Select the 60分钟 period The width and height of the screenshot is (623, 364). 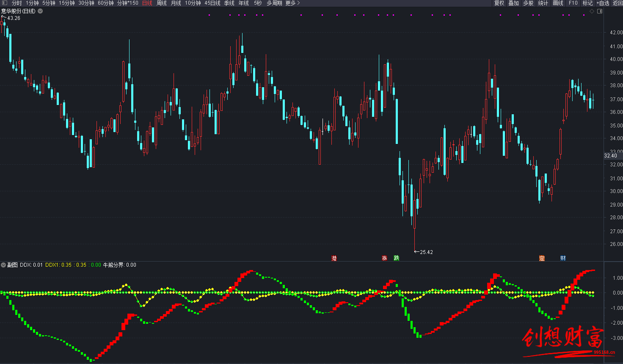106,3
